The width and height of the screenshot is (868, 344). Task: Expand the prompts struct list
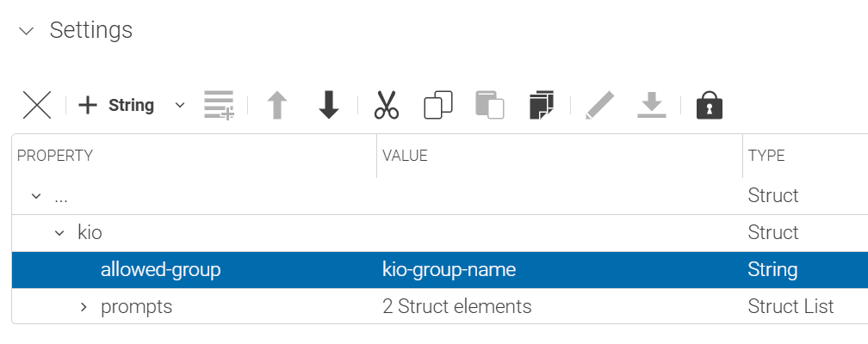point(84,307)
